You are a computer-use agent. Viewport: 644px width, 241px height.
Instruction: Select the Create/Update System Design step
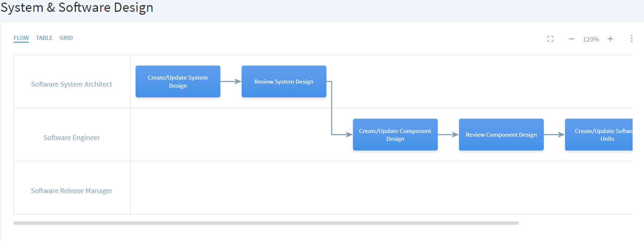click(178, 81)
